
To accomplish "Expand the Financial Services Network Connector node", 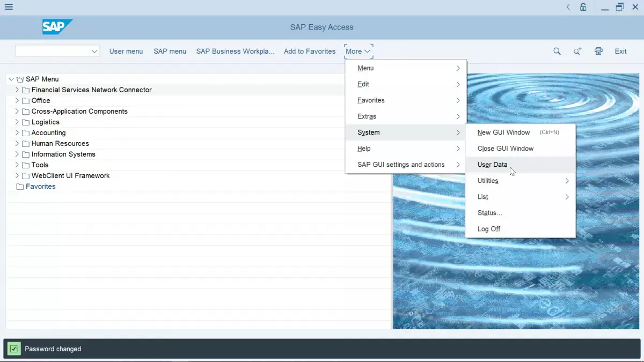I will tap(17, 90).
